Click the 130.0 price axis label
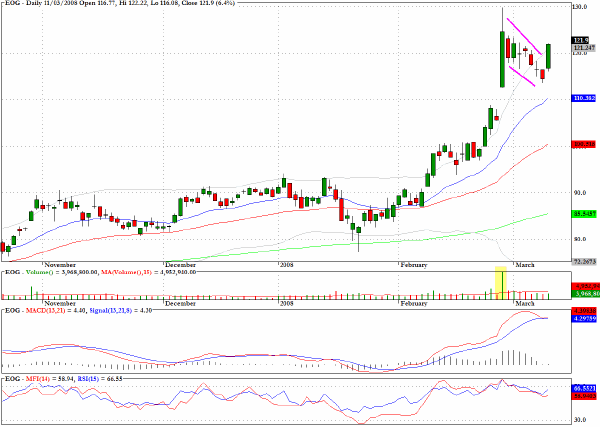The image size is (600, 427). [x=580, y=7]
